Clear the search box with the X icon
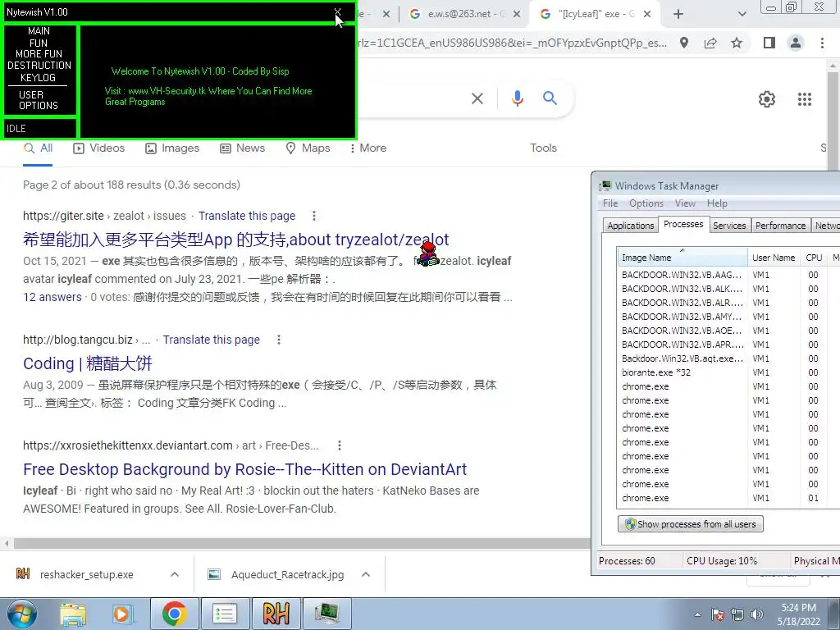This screenshot has height=630, width=840. point(477,98)
